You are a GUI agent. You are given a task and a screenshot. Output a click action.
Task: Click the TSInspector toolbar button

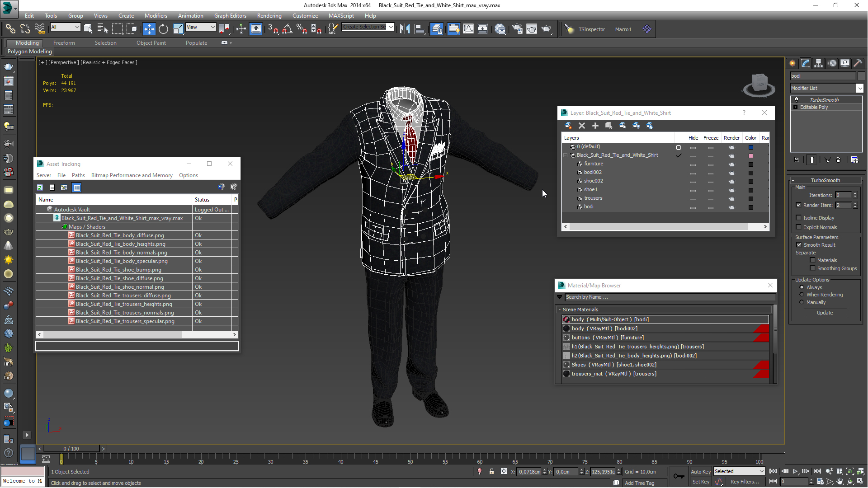pyautogui.click(x=591, y=29)
